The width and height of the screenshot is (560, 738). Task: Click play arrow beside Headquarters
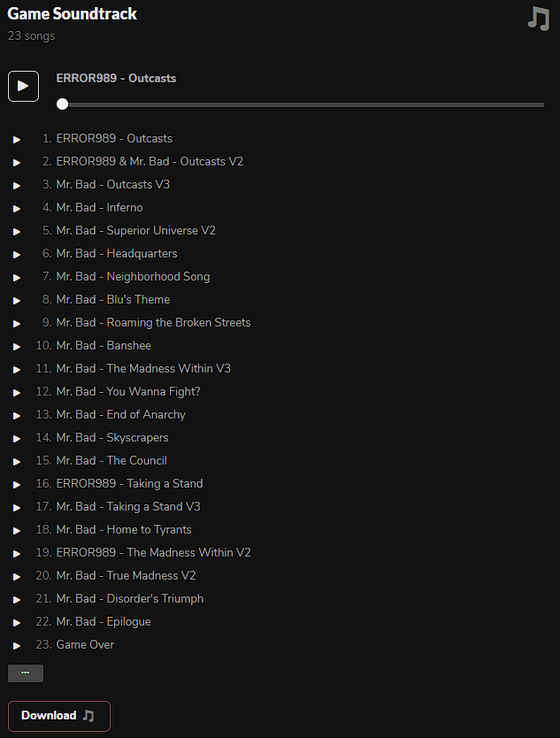coord(17,255)
